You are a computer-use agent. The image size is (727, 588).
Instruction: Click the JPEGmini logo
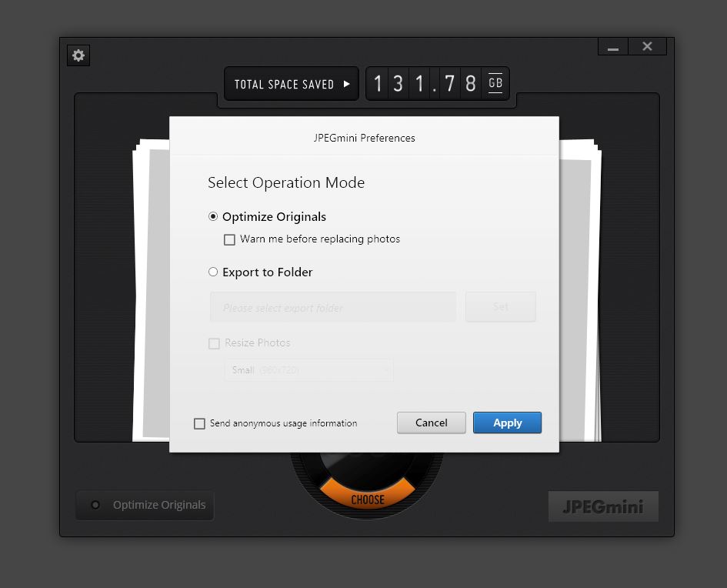[603, 506]
